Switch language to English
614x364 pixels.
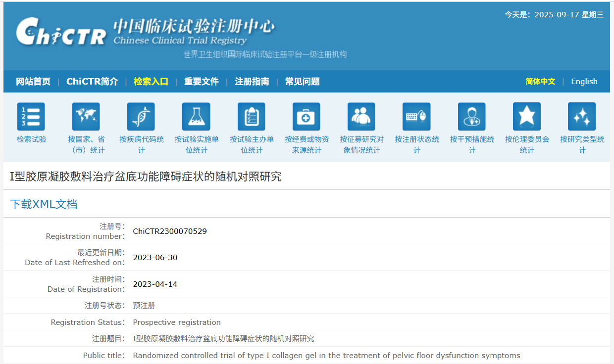584,82
